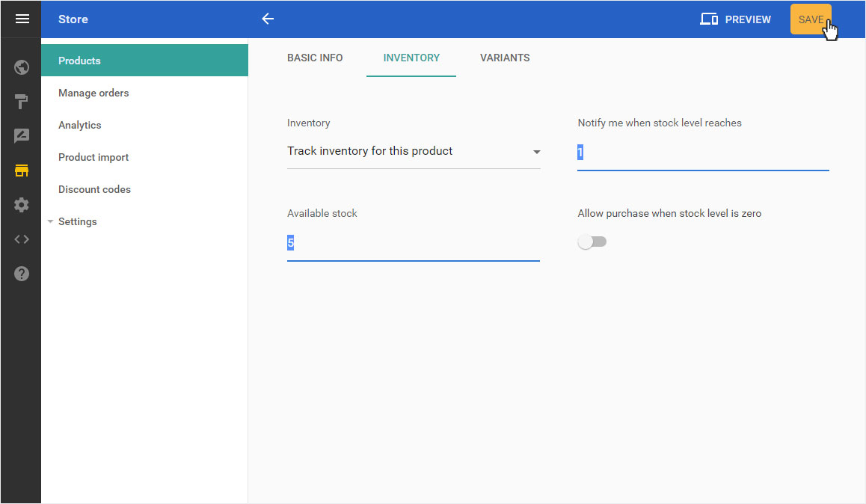Select the yellow store icon
866x504 pixels.
click(22, 170)
